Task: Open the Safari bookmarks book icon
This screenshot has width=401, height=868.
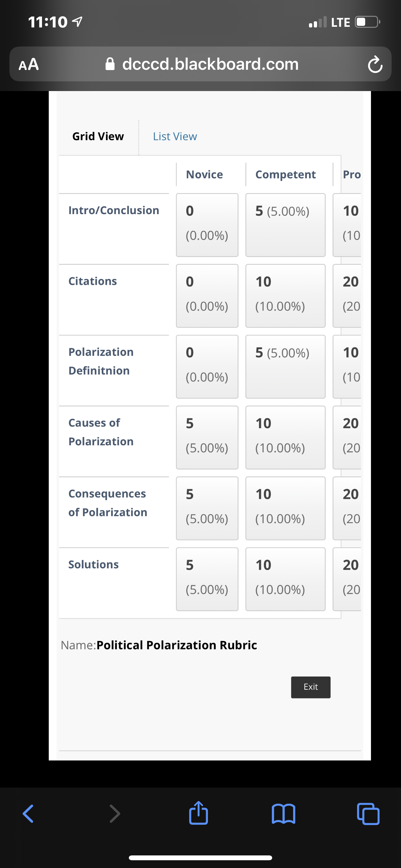Action: pyautogui.click(x=283, y=814)
